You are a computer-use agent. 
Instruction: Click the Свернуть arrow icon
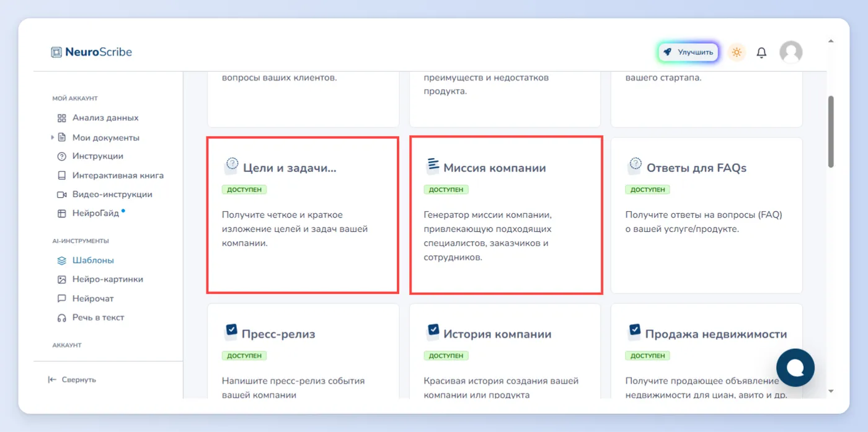point(52,380)
